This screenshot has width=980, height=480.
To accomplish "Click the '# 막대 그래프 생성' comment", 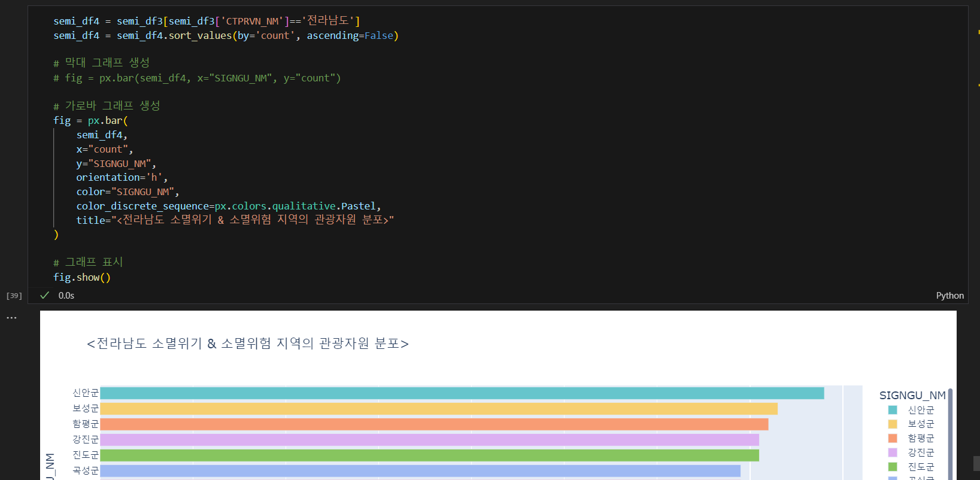I will 101,63.
